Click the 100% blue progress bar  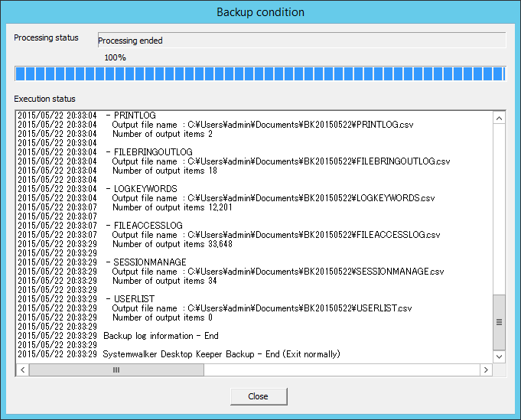click(x=260, y=73)
